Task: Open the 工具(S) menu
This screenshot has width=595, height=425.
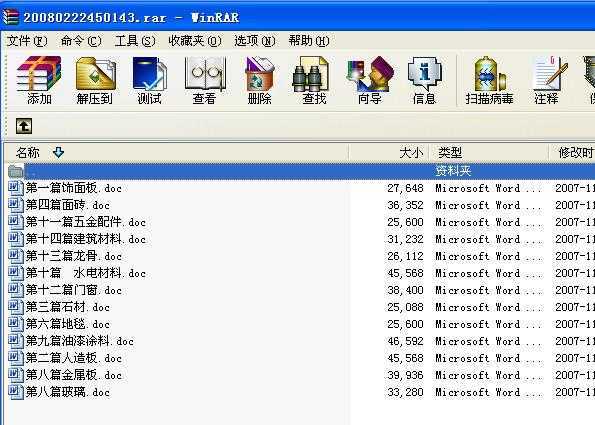Action: 135,41
